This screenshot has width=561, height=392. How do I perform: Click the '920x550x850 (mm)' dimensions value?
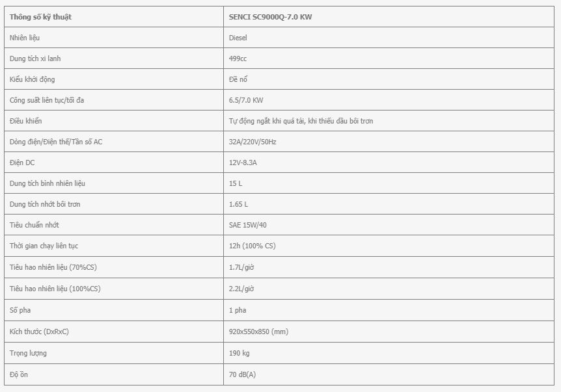coord(258,332)
